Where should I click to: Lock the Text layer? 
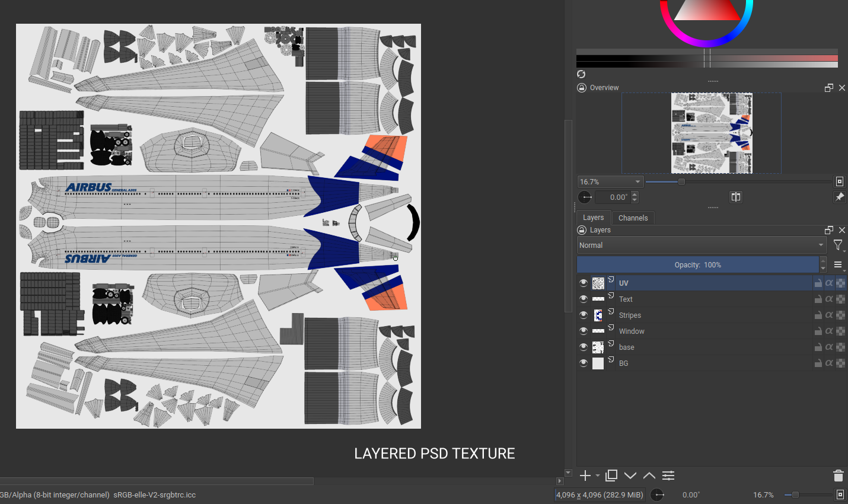click(818, 299)
